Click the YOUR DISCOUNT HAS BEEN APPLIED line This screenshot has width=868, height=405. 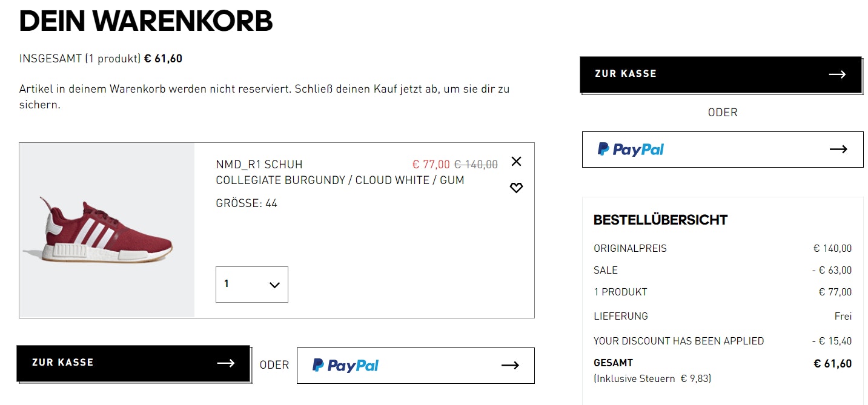coord(678,341)
